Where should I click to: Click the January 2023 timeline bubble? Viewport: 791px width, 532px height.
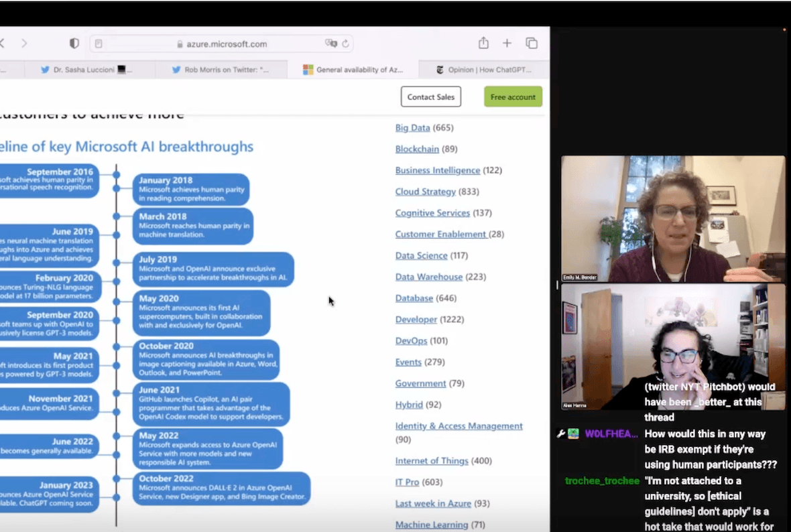(x=50, y=494)
